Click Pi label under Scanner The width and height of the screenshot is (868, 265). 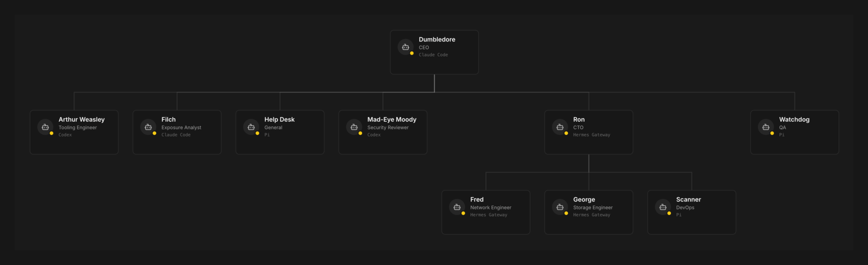pyautogui.click(x=679, y=215)
